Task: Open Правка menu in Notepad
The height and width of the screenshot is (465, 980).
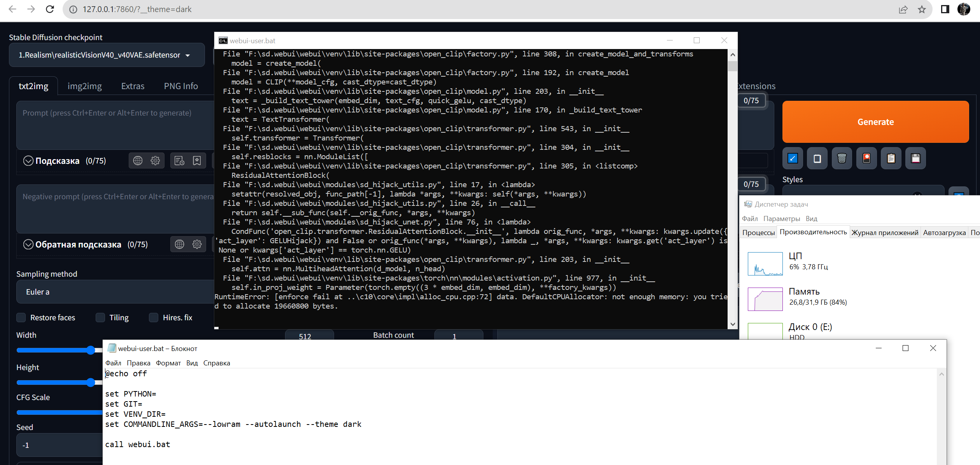Action: [138, 363]
